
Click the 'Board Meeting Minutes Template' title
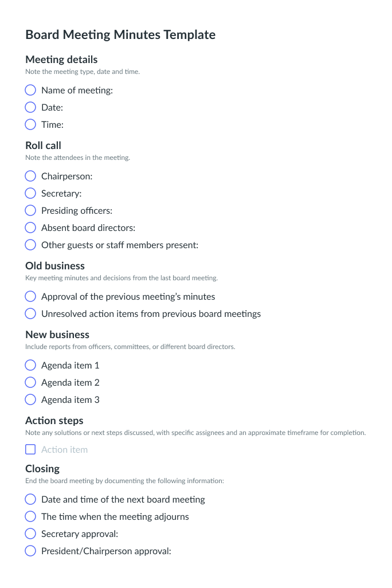pyautogui.click(x=120, y=34)
